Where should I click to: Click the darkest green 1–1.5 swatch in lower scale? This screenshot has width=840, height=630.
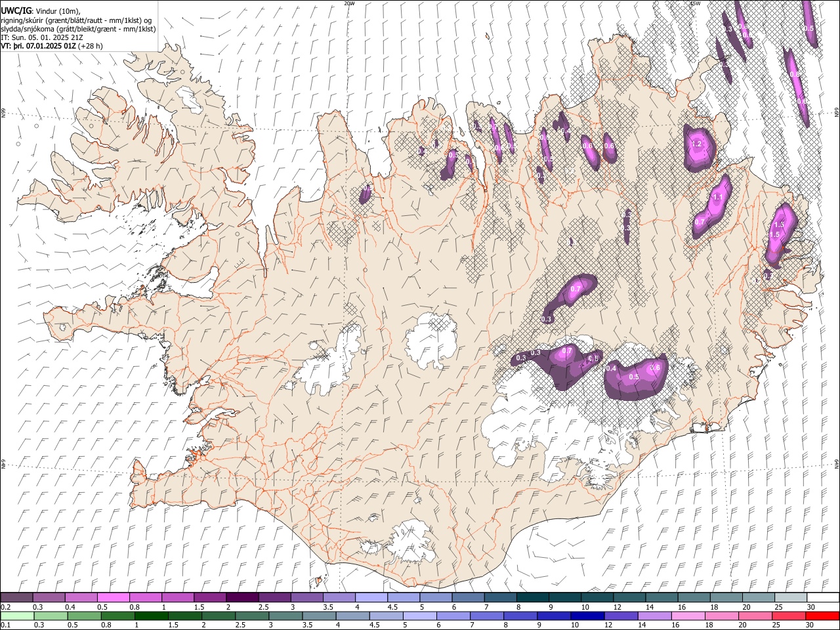coord(151,616)
